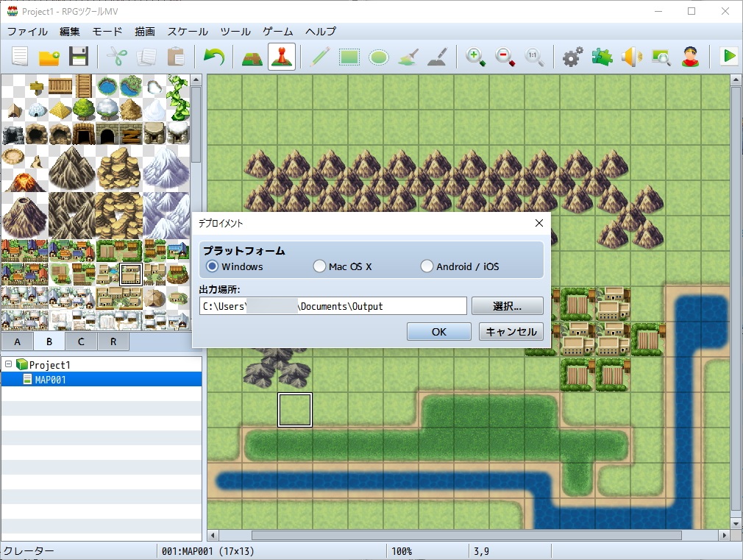The image size is (743, 560).
Task: Select the Shadow Pen tool
Action: click(437, 57)
